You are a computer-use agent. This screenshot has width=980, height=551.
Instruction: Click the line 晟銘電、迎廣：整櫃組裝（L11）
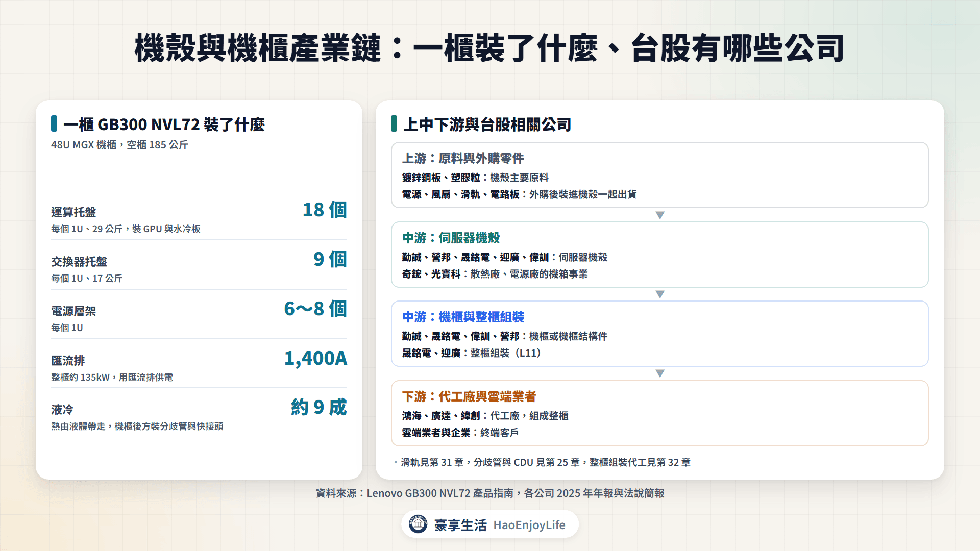tap(472, 353)
